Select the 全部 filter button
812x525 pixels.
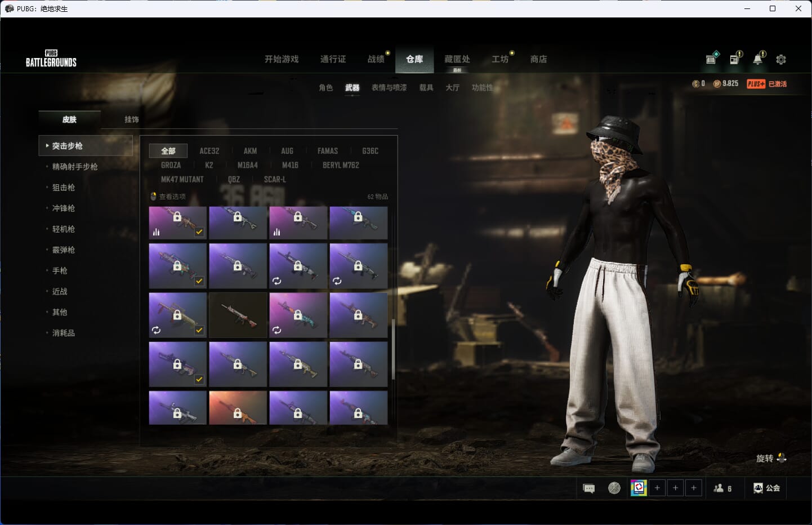click(168, 151)
